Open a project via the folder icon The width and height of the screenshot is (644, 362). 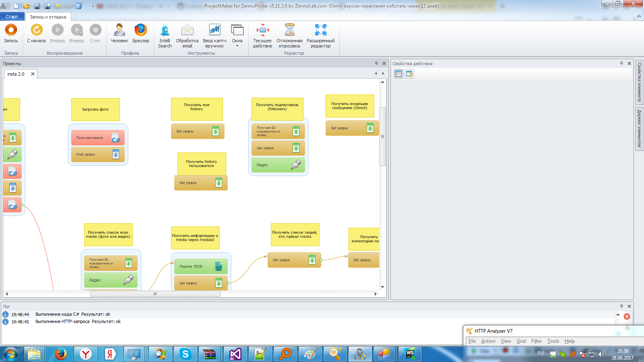pos(27,6)
